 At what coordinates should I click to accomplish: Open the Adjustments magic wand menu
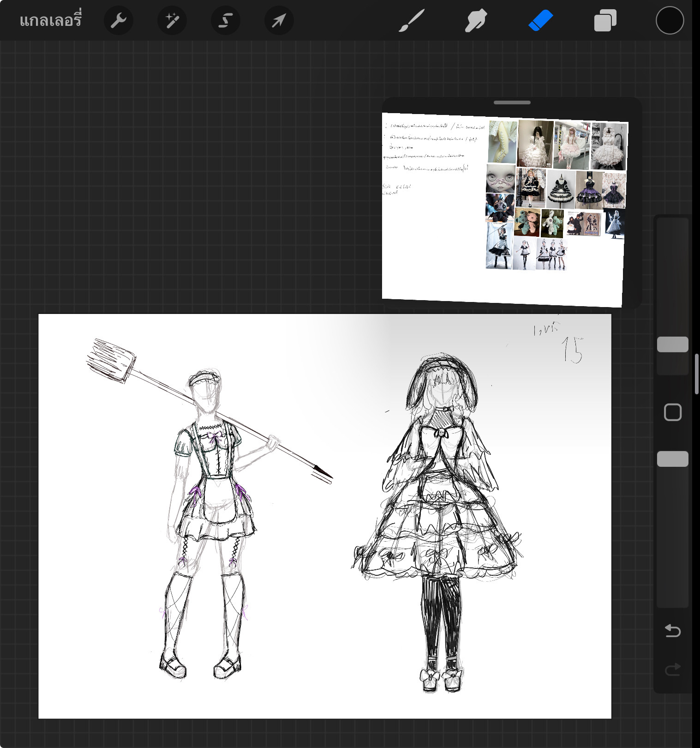coord(172,20)
